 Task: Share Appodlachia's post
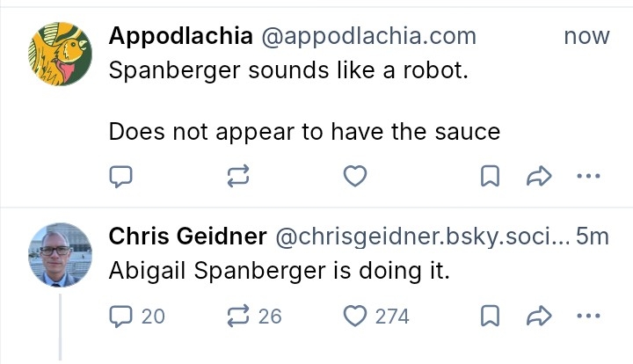pyautogui.click(x=536, y=178)
